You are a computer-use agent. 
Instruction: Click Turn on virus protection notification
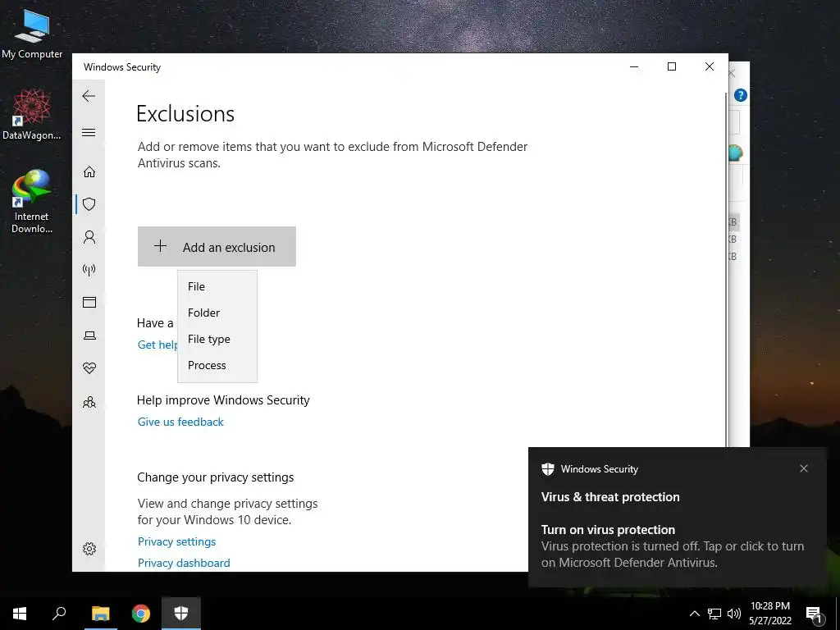click(677, 518)
